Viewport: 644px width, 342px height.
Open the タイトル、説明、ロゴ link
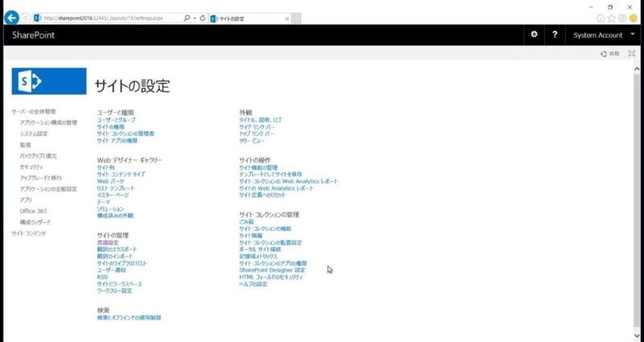260,120
